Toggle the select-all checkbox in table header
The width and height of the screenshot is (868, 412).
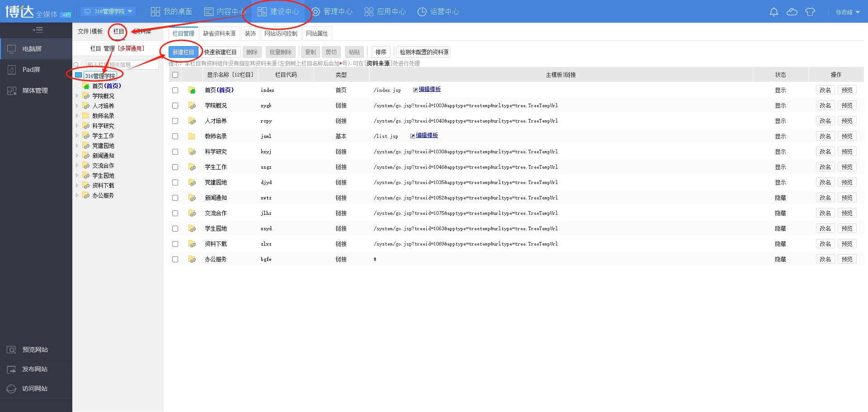click(x=175, y=75)
